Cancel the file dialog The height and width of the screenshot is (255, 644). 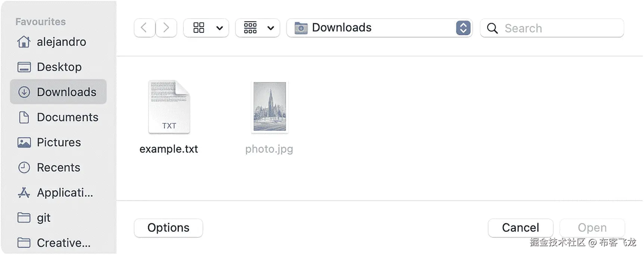(x=520, y=228)
